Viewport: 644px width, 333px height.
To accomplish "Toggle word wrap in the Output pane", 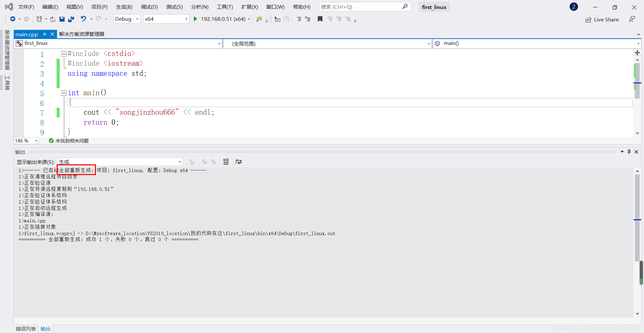I will point(238,162).
